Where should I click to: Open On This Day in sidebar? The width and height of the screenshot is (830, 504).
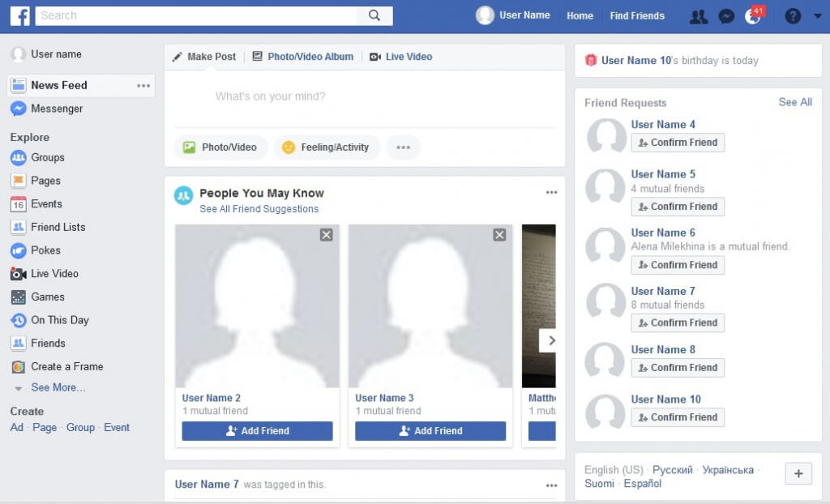[x=59, y=320]
